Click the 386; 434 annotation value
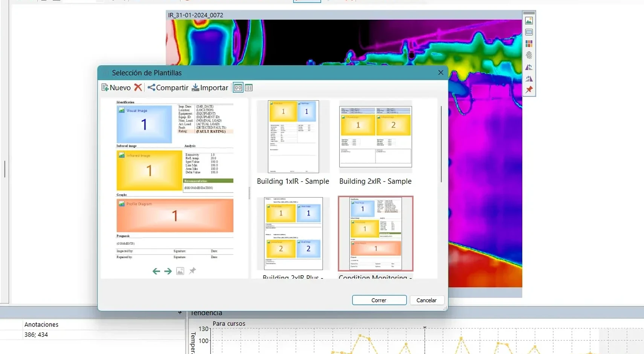This screenshot has width=644, height=354. point(36,335)
